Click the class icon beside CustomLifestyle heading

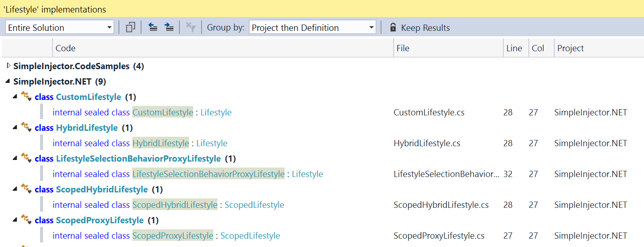tap(26, 97)
